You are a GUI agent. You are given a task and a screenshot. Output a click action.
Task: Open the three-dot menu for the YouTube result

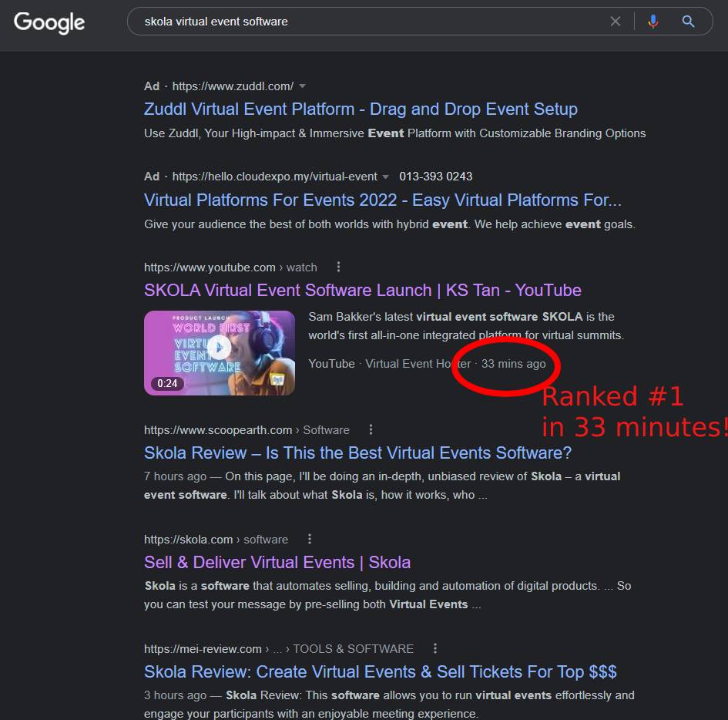[338, 267]
